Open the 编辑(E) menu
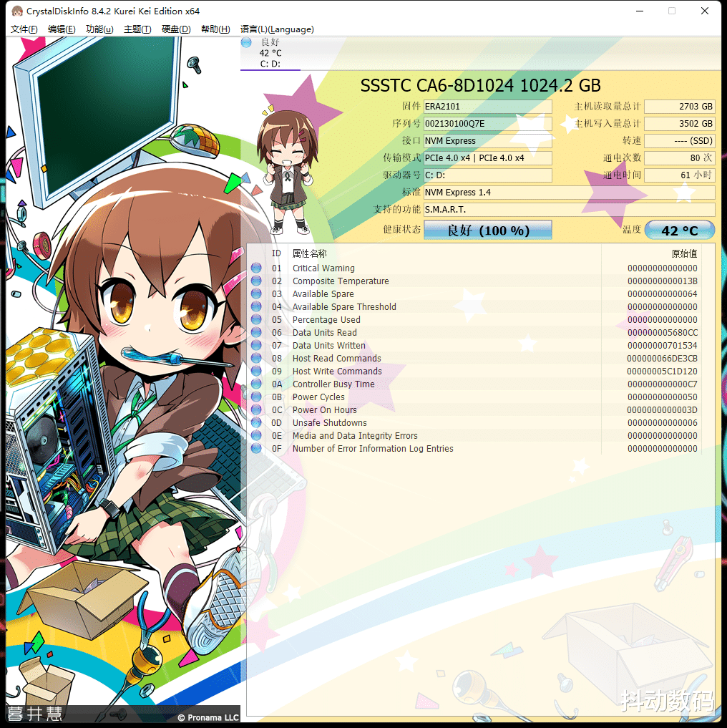 (62, 29)
